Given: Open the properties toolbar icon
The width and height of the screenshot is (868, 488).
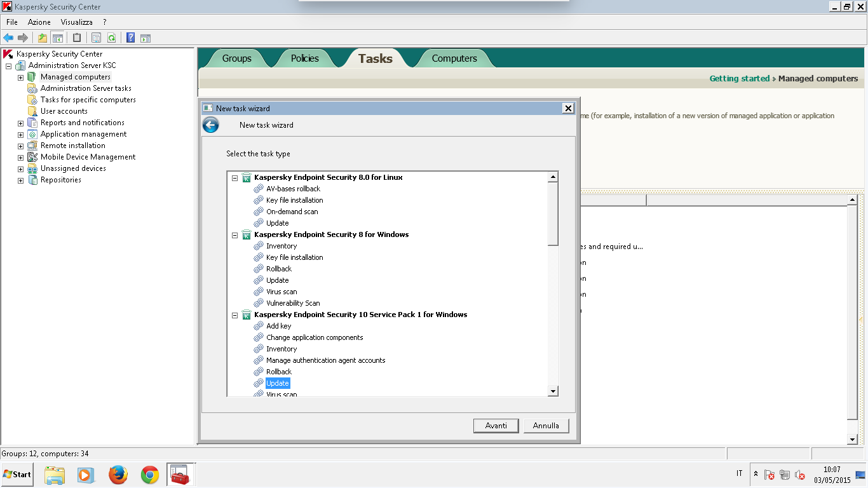Looking at the screenshot, I should 97,37.
